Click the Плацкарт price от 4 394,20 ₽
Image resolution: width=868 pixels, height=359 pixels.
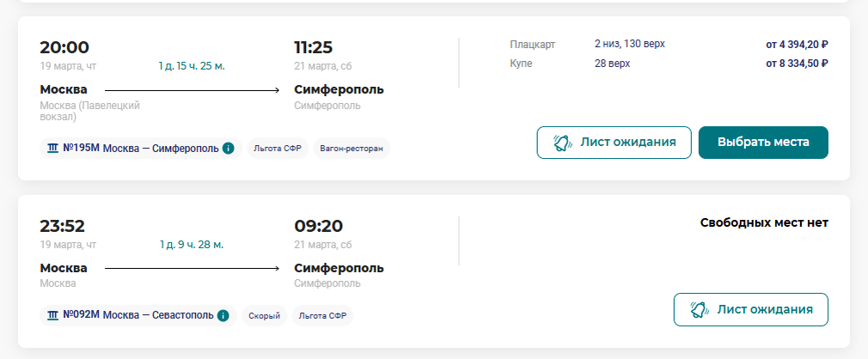click(797, 44)
